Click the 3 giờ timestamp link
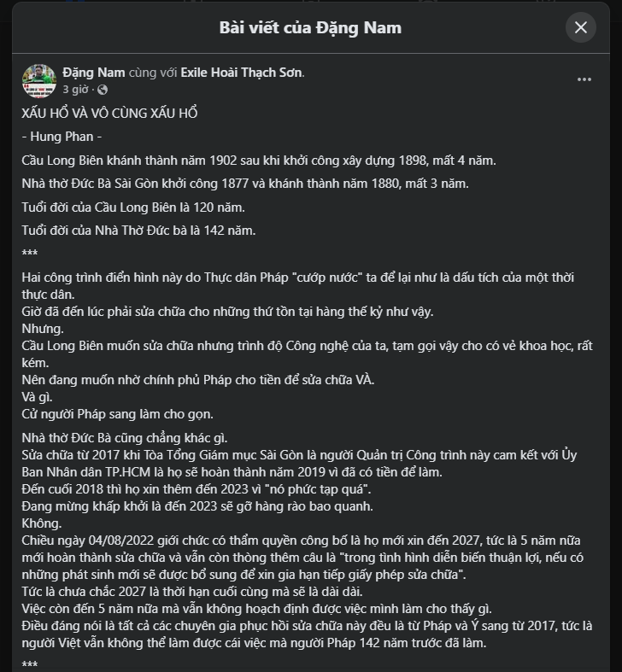Image resolution: width=622 pixels, height=672 pixels. click(x=75, y=89)
